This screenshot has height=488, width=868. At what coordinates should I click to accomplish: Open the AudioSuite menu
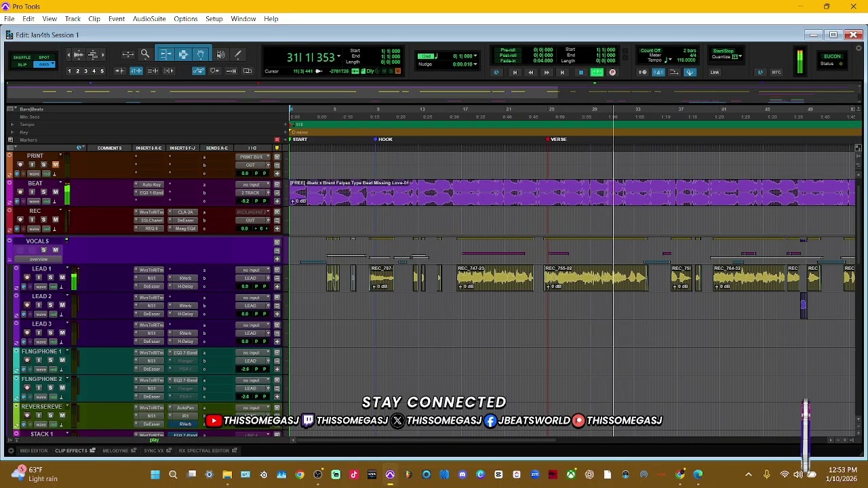click(x=149, y=19)
